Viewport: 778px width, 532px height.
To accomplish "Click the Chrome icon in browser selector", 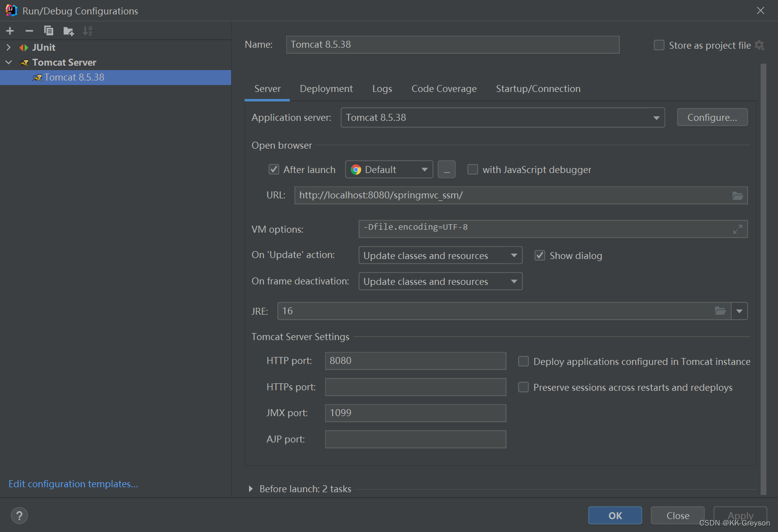I will [x=356, y=170].
